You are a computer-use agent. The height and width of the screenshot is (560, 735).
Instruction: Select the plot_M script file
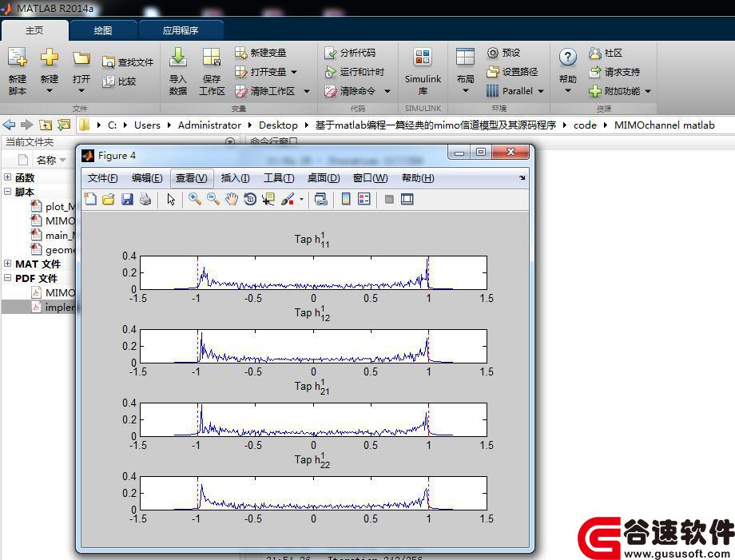(53, 206)
